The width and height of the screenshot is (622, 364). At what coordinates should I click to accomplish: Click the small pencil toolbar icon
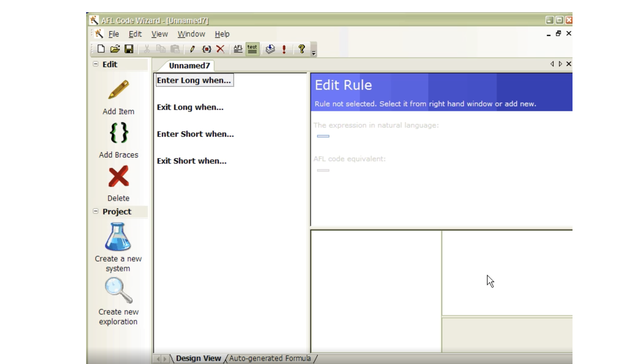pos(192,49)
